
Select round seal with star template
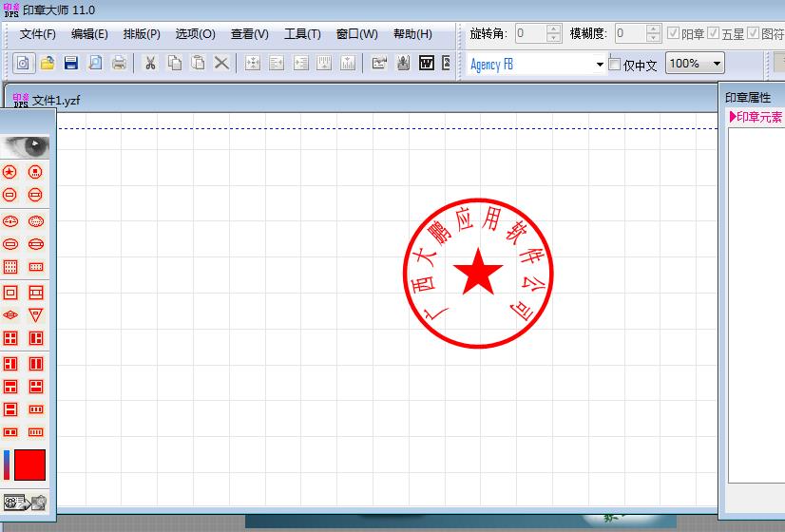10,172
